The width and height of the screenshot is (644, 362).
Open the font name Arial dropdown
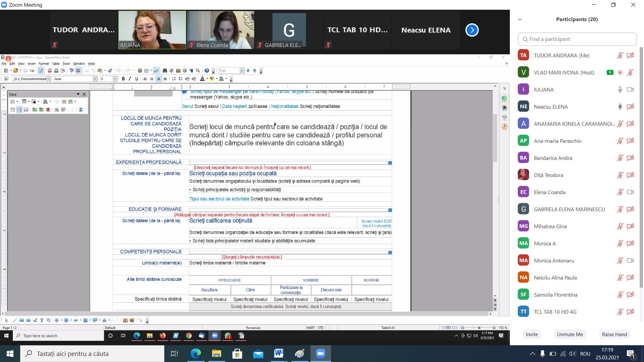pyautogui.click(x=95, y=79)
